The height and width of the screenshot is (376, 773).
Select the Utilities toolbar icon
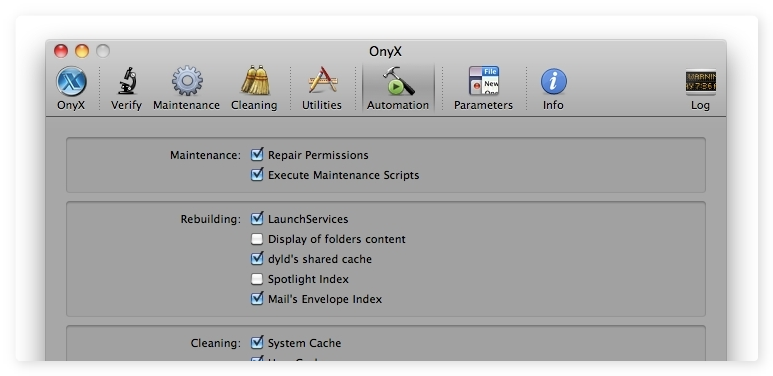322,80
